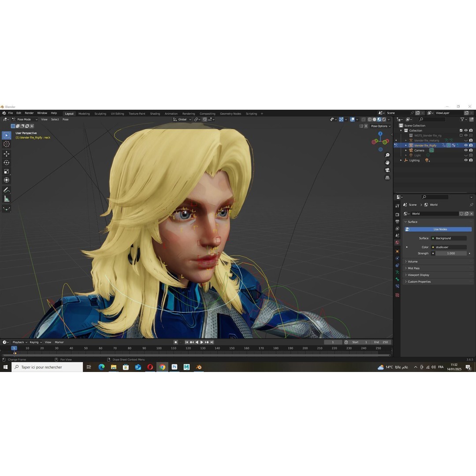Viewport: 476px width, 476px height.
Task: Open the Output properties tab
Action: pyautogui.click(x=397, y=222)
